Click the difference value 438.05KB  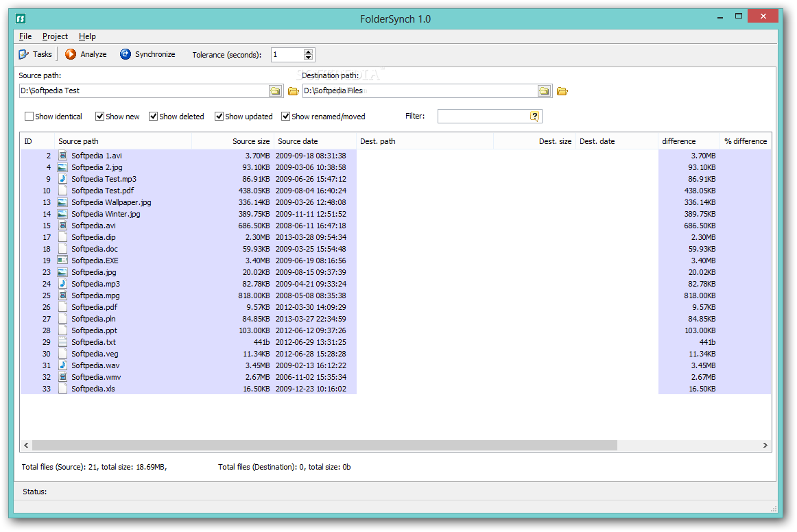700,191
